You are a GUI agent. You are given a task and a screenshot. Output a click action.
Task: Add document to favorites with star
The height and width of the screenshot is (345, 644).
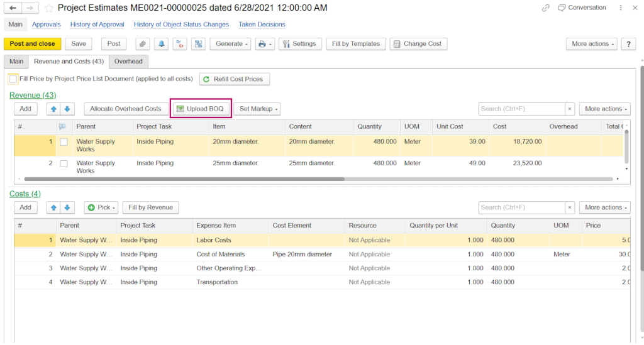[49, 8]
